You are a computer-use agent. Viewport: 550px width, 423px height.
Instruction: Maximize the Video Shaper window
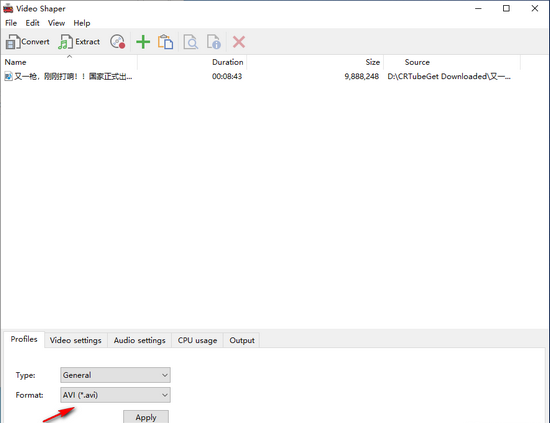[506, 8]
